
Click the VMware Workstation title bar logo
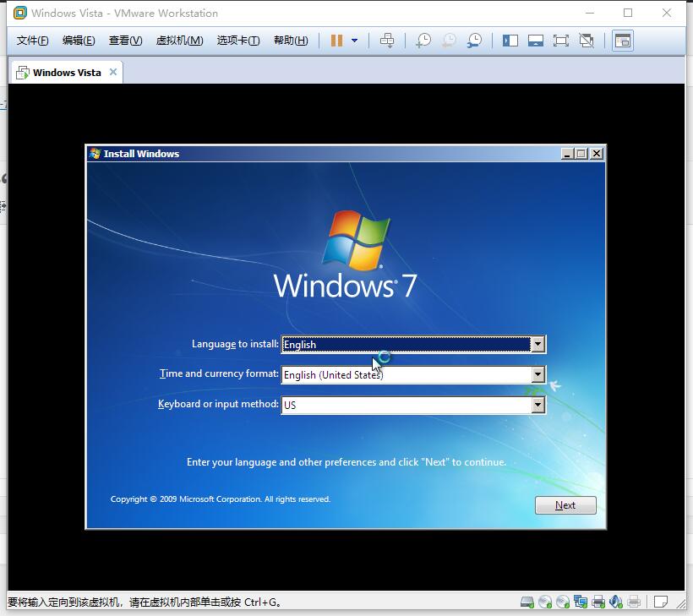20,14
